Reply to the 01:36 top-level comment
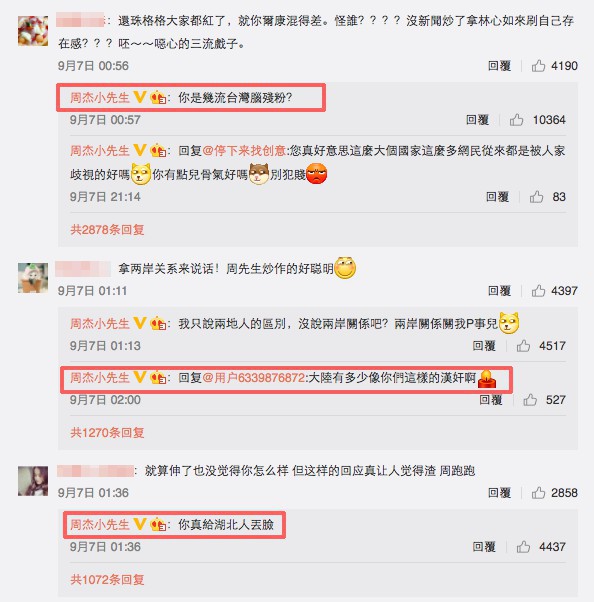 point(499,493)
